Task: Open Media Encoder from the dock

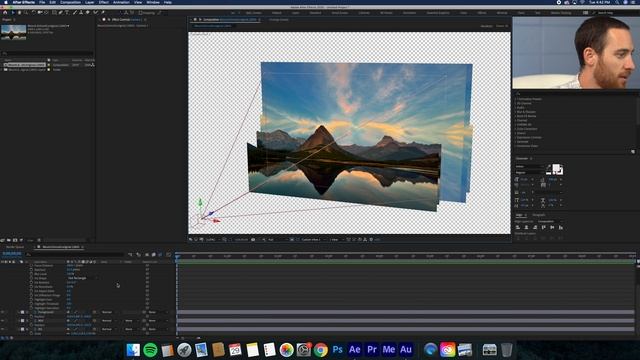Action: click(389, 350)
